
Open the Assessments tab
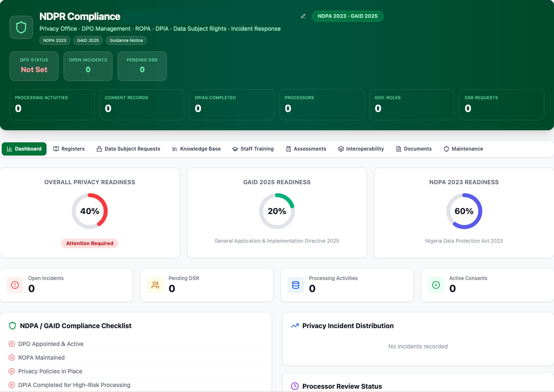tap(306, 149)
